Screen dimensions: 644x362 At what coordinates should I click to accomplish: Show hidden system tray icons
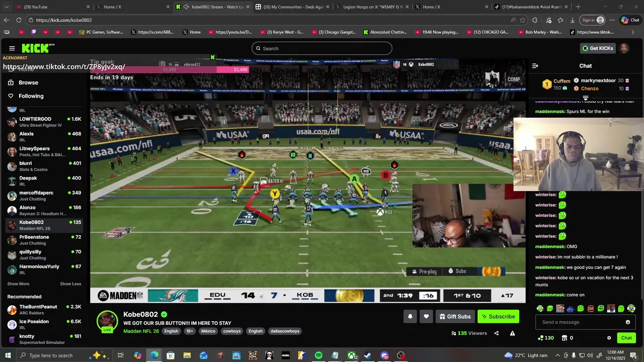(557, 355)
